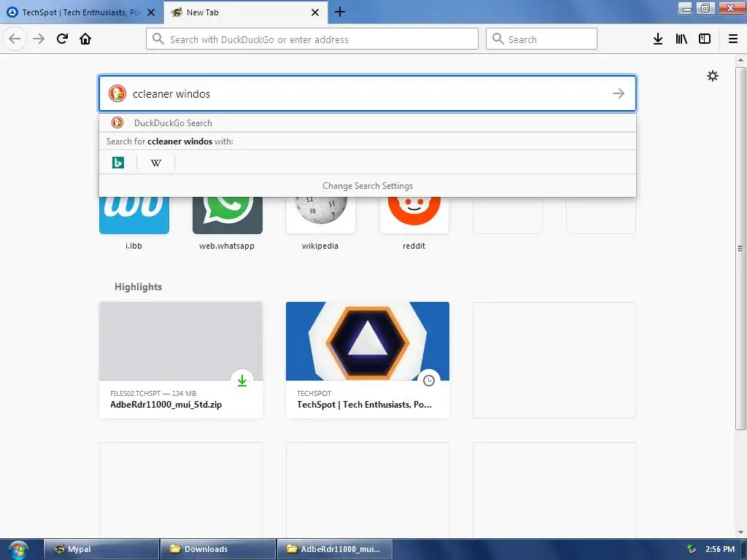Viewport: 747px width, 560px height.
Task: Click the scrollbar down arrow
Action: point(740,532)
